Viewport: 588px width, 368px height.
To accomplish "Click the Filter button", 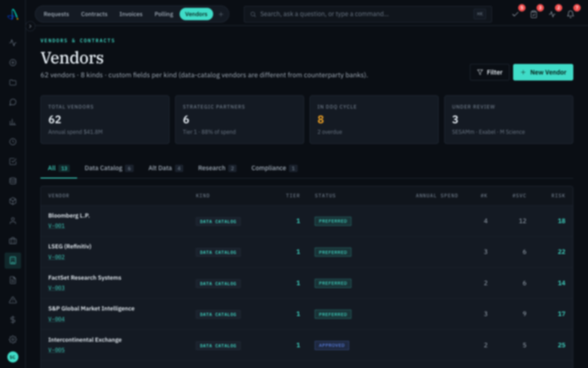I will click(x=490, y=72).
